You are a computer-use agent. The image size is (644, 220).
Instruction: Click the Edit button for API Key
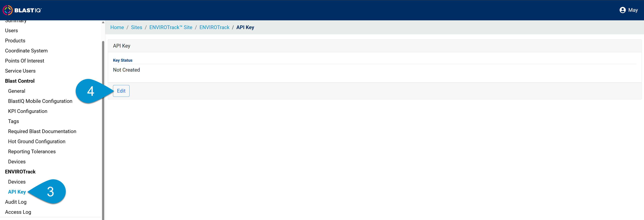pyautogui.click(x=121, y=91)
